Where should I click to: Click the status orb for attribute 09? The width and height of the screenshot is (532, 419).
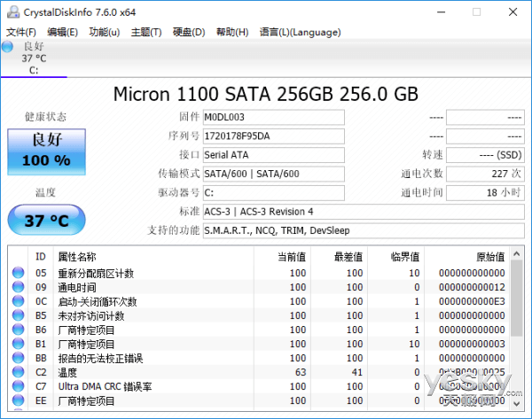(18, 287)
